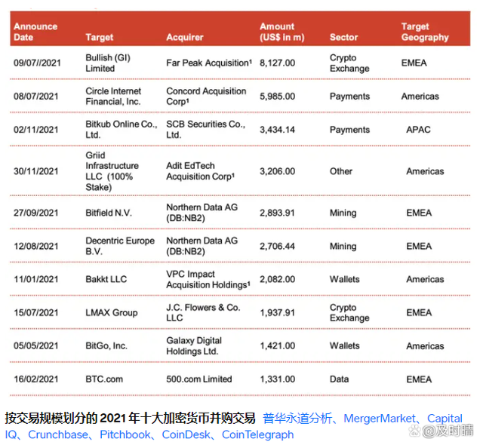Click 'EMEA' in BTC.com row
Screen dimensions: 483x448
click(419, 379)
